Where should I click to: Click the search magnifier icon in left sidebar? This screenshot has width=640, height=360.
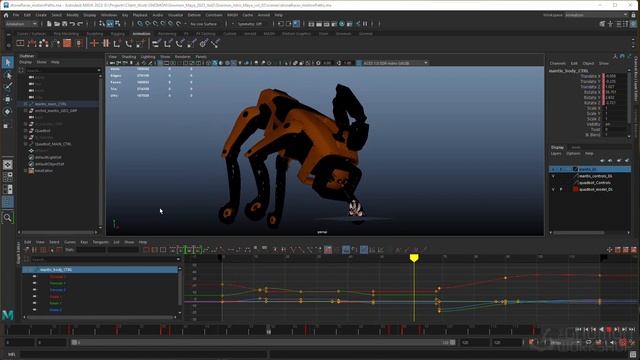pyautogui.click(x=8, y=218)
